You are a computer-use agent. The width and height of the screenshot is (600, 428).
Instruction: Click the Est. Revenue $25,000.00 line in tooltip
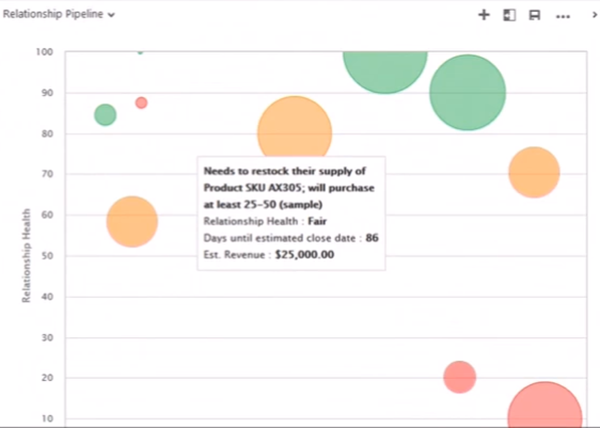(269, 255)
